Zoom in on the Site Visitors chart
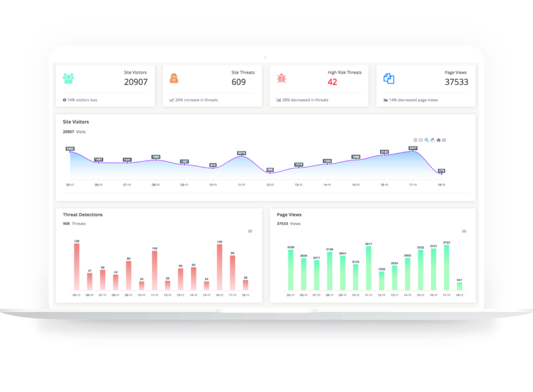 tap(415, 140)
